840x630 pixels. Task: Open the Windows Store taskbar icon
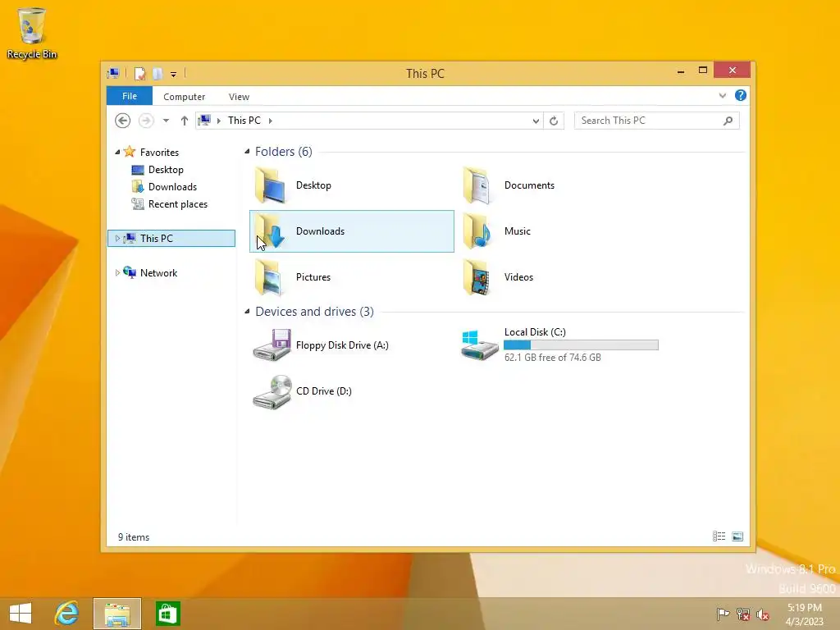167,614
